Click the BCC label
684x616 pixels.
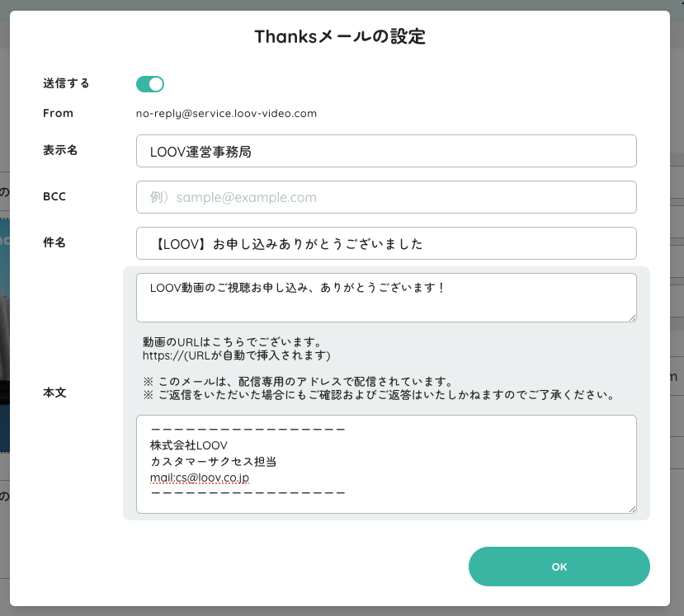(54, 196)
